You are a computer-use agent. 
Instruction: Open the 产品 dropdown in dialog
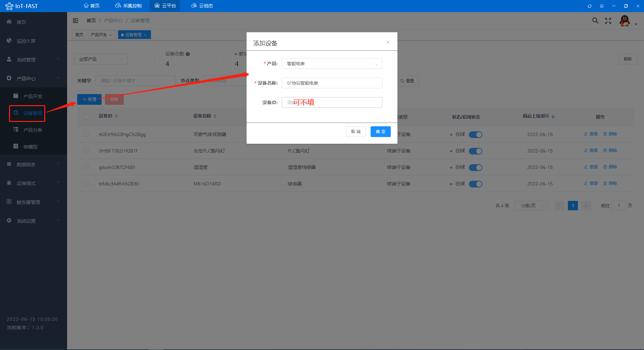point(332,63)
